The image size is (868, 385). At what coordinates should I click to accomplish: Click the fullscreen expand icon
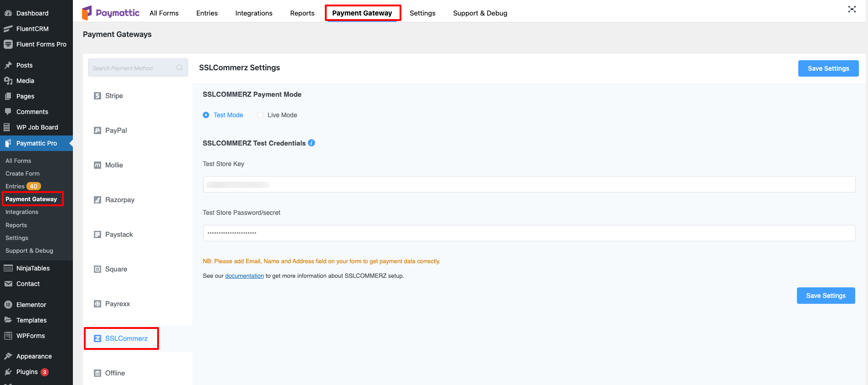(852, 9)
